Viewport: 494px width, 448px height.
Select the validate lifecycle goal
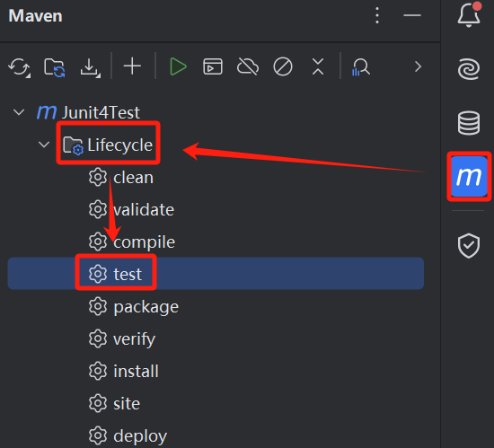(x=144, y=210)
